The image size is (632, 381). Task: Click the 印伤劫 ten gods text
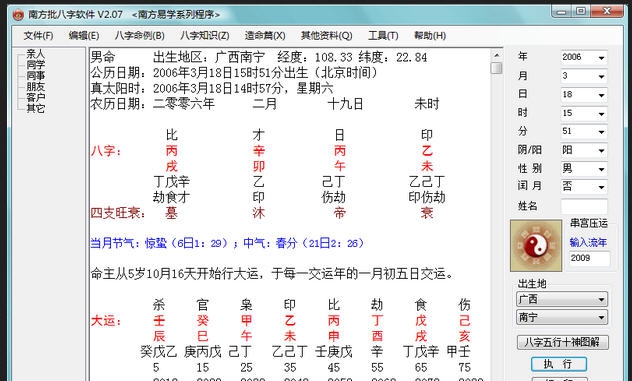pyautogui.click(x=427, y=197)
